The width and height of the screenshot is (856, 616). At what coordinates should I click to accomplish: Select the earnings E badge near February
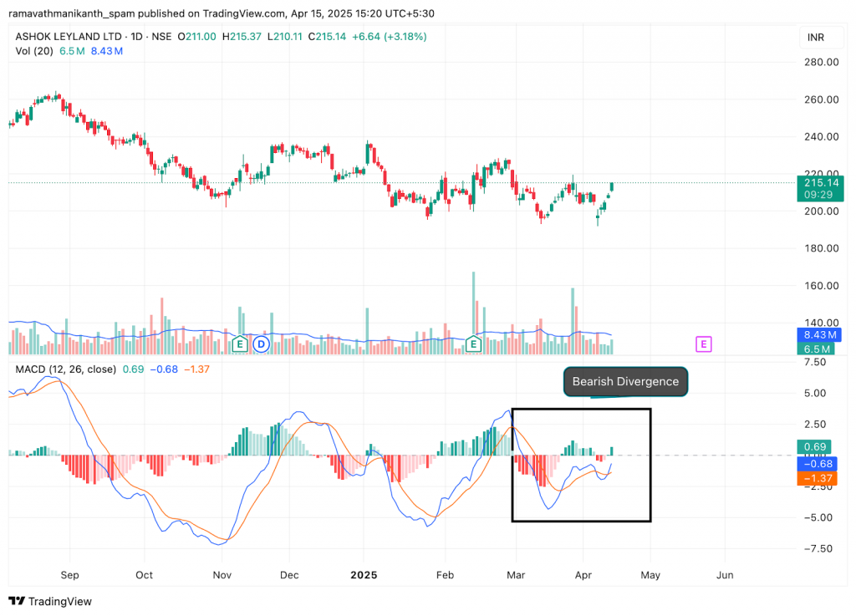pyautogui.click(x=474, y=344)
